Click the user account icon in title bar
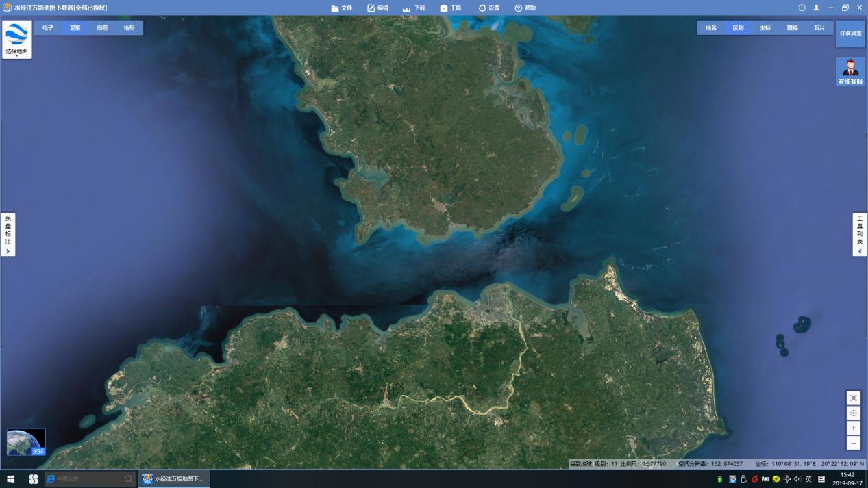 click(816, 8)
